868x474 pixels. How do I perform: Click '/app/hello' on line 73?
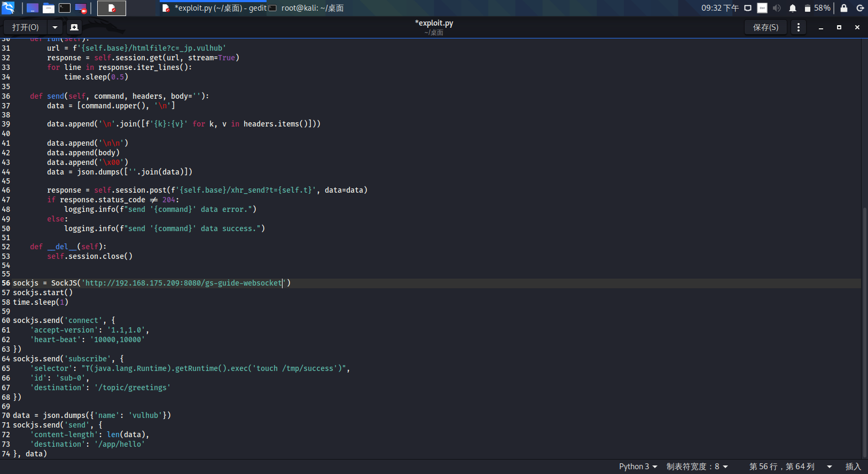pyautogui.click(x=120, y=444)
